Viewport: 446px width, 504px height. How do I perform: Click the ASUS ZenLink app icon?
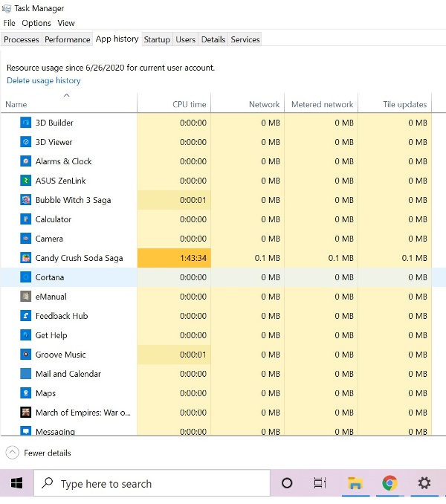(x=26, y=181)
